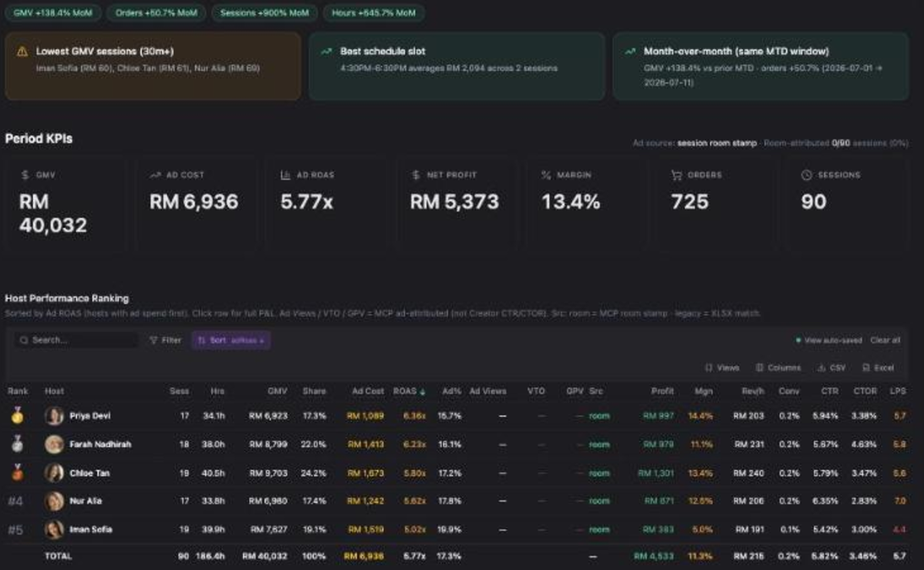Screen dimensions: 924x570
Task: Click the RM 5,373 Net Profit value
Action: tap(454, 202)
